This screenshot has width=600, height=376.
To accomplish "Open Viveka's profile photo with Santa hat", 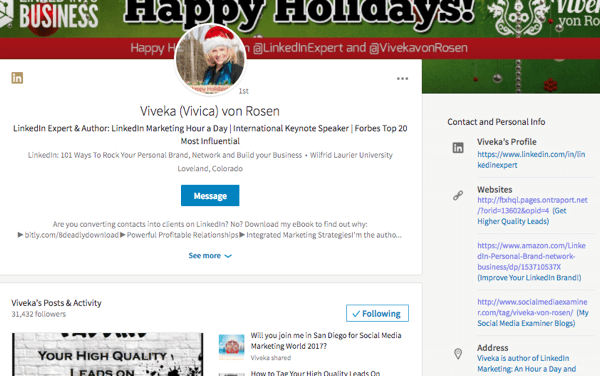I will (210, 59).
